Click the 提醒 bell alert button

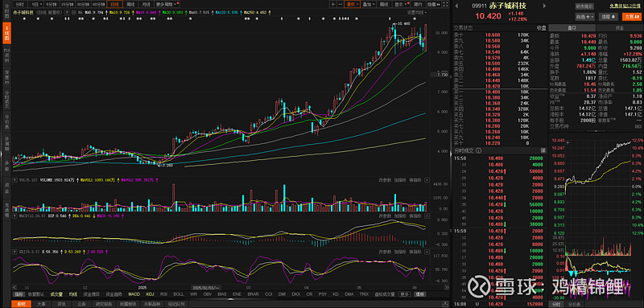click(609, 17)
